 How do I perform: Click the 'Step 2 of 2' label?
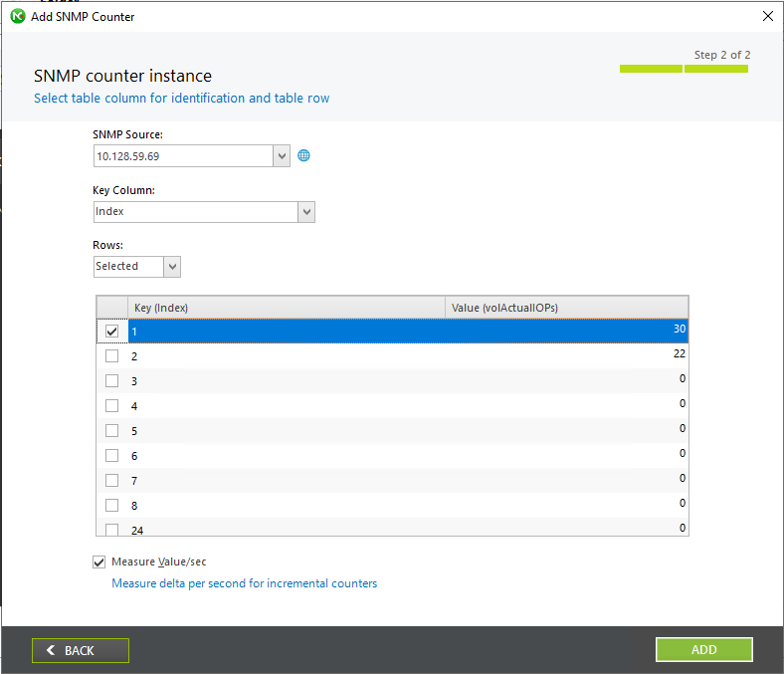pos(722,55)
